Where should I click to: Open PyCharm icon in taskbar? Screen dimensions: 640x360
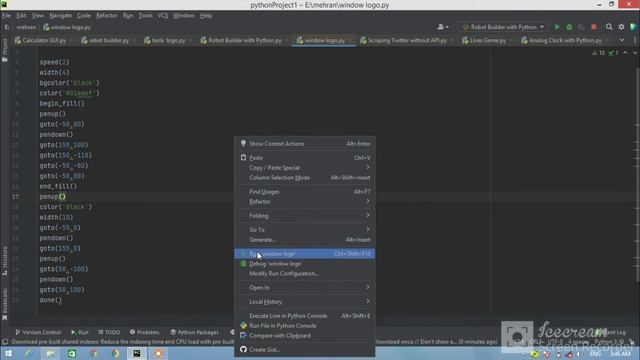pos(137,353)
